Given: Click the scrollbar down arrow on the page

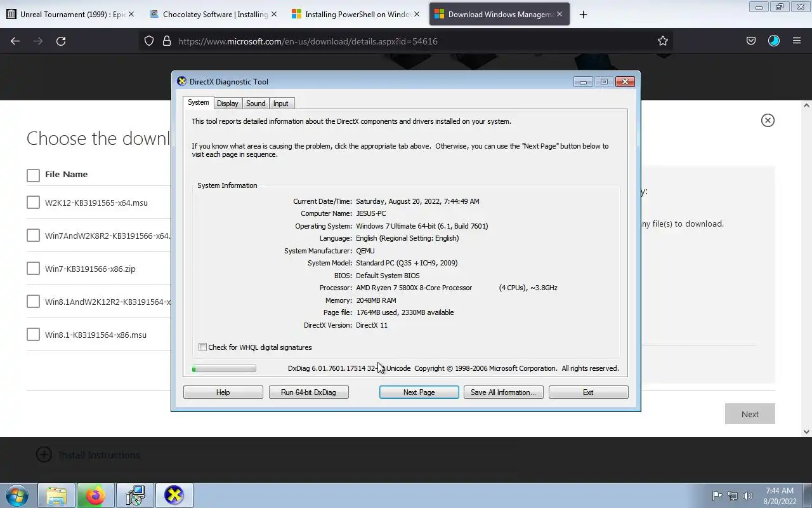Looking at the screenshot, I should tap(807, 432).
